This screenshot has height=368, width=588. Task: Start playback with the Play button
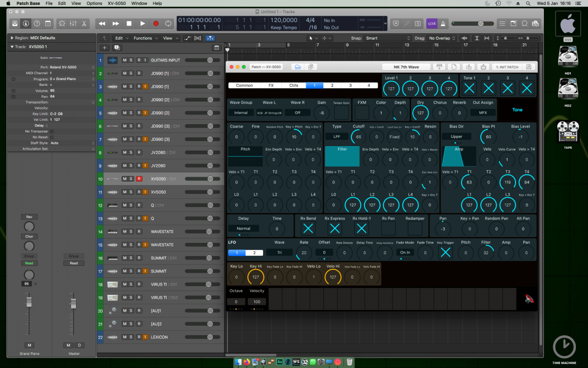pyautogui.click(x=143, y=23)
